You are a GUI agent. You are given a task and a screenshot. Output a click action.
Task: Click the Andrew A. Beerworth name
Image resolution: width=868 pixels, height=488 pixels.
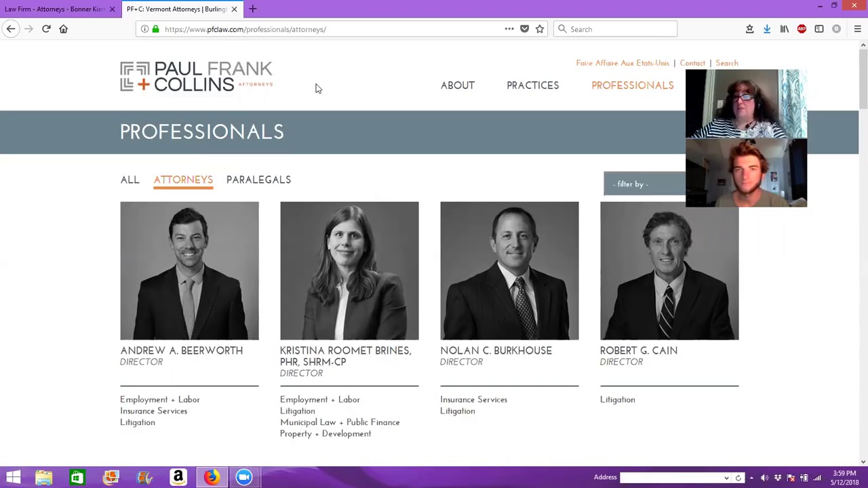181,350
